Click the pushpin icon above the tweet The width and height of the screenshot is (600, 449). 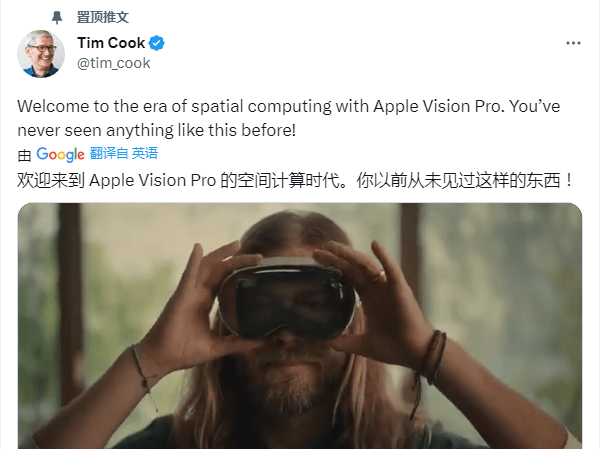click(57, 17)
